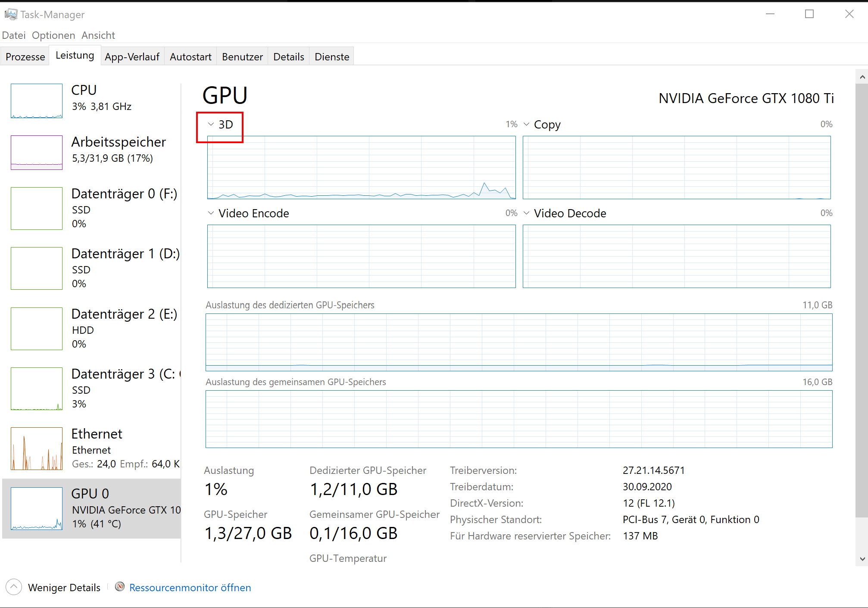868x608 pixels.
Task: Click the Weniger Details circular arrow icon
Action: coord(14,587)
